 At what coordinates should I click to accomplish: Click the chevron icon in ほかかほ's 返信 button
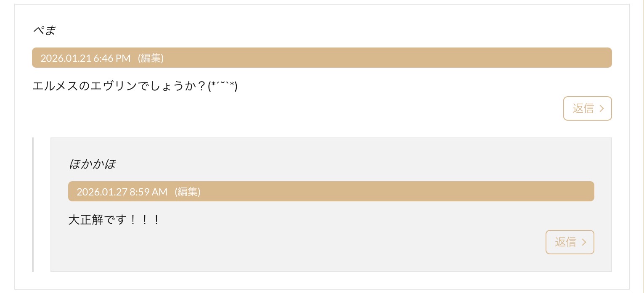point(584,242)
